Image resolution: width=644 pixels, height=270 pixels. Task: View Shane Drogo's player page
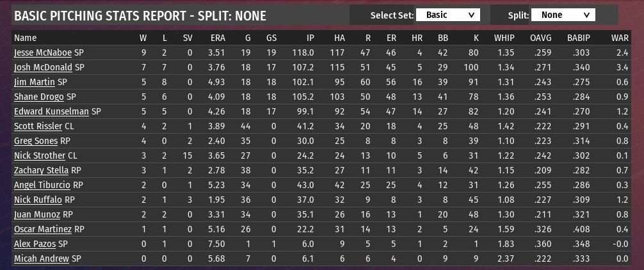point(38,97)
